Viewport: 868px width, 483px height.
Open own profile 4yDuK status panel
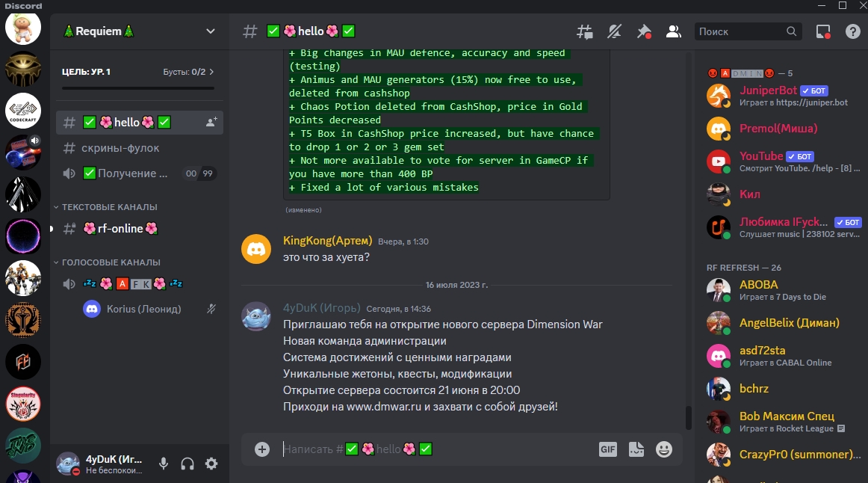[x=102, y=464]
